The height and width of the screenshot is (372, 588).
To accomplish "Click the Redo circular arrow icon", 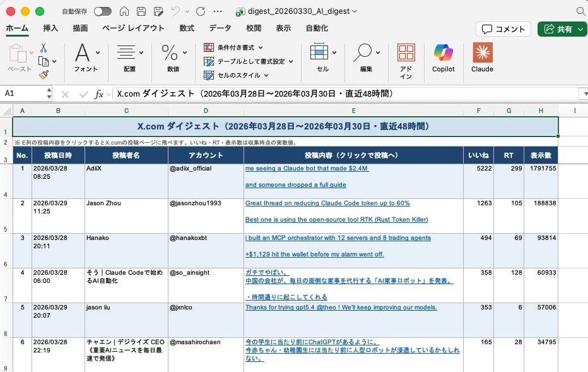I will tap(201, 11).
